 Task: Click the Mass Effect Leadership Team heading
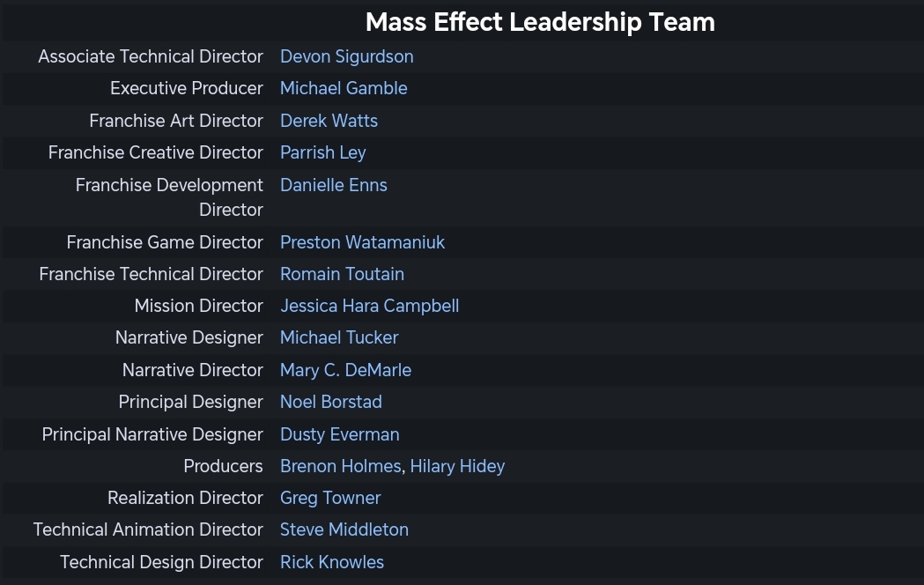[x=540, y=22]
